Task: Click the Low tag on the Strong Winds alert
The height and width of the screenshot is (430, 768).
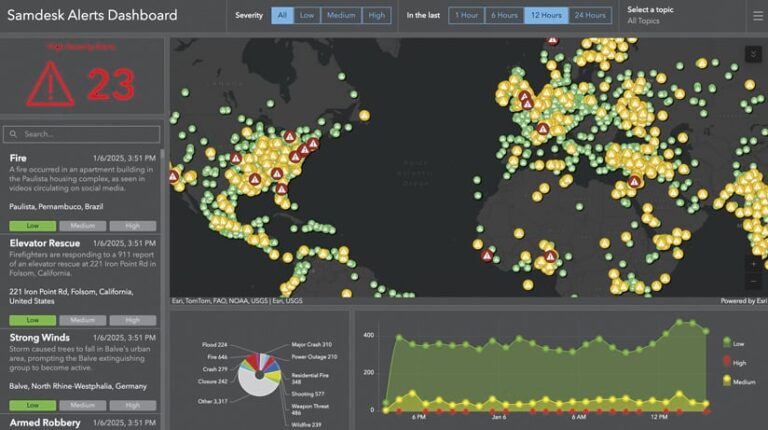Action: 33,406
